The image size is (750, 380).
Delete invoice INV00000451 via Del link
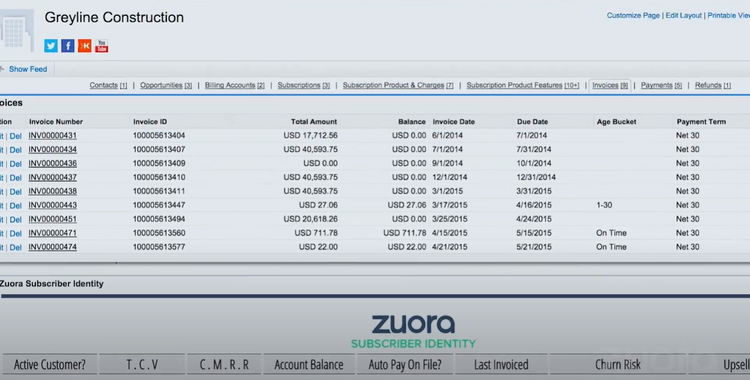tap(16, 220)
